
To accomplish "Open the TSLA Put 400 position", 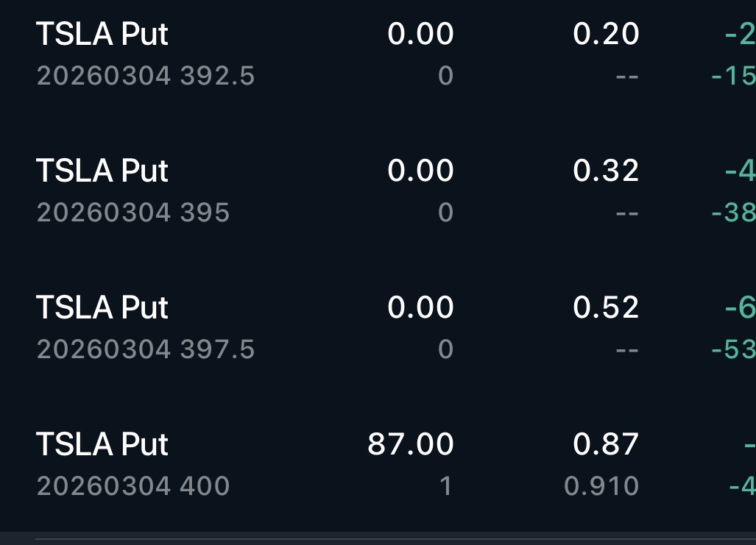I will click(x=378, y=464).
